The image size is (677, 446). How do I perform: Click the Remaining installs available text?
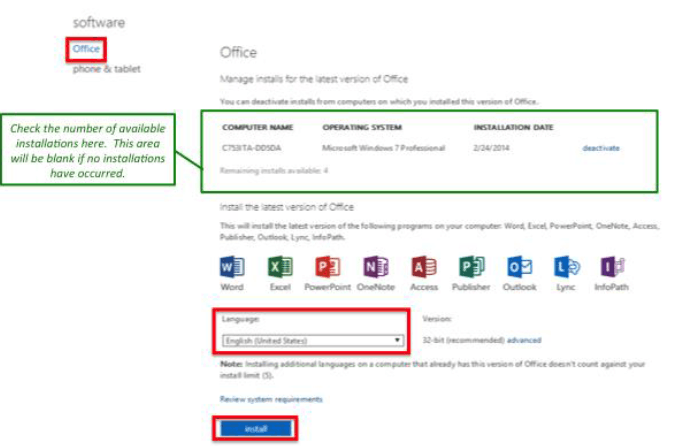[274, 171]
